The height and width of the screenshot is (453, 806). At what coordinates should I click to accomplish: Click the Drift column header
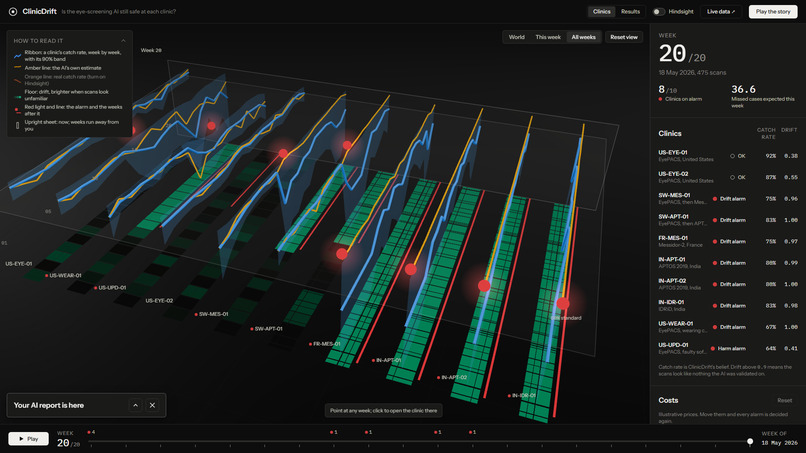[789, 130]
